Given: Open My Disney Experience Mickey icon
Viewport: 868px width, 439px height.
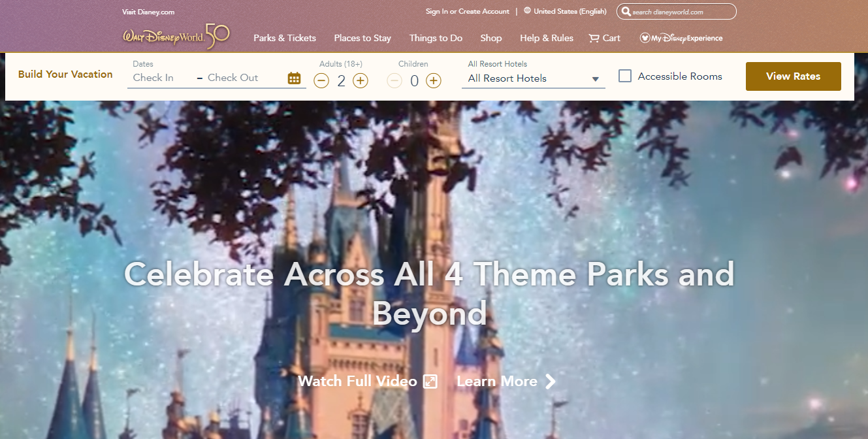Looking at the screenshot, I should coord(645,38).
